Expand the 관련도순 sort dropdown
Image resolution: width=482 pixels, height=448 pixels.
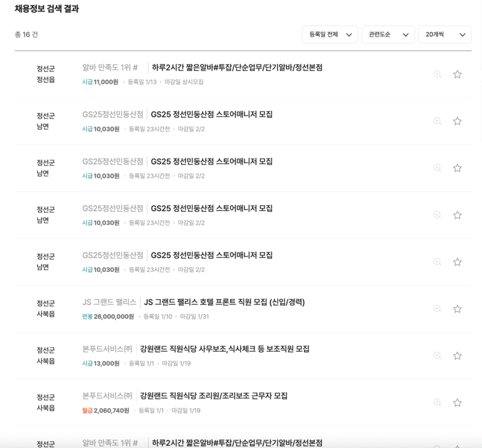point(388,34)
